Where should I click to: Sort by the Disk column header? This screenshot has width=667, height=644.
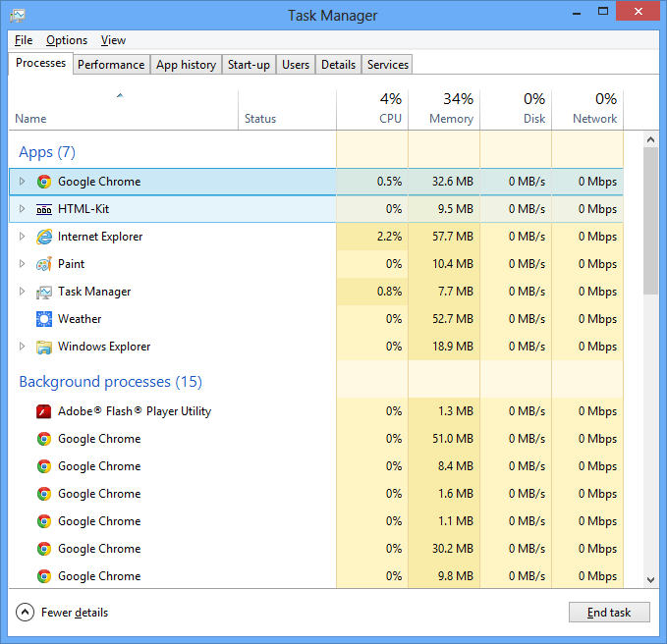click(516, 110)
